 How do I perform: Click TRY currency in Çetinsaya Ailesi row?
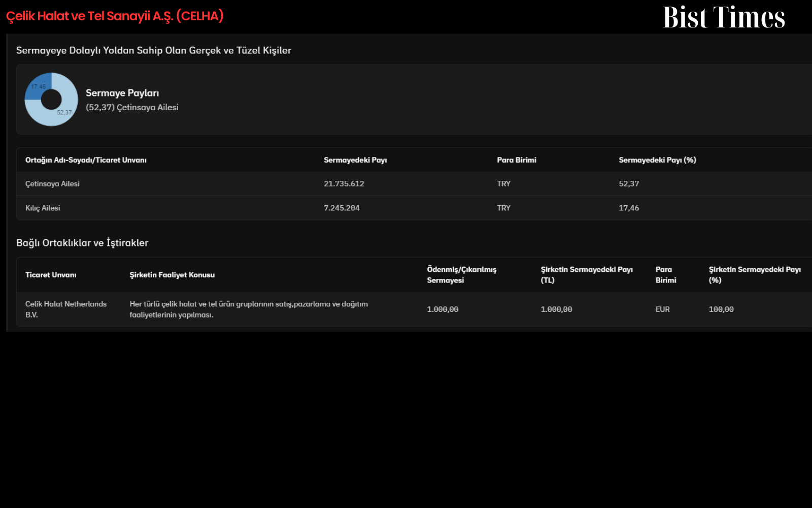click(503, 184)
